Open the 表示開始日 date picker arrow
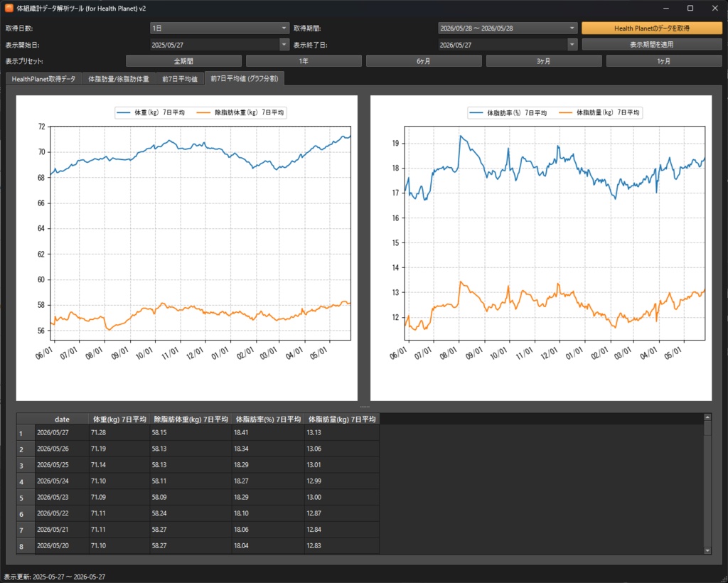This screenshot has width=728, height=583. click(284, 45)
